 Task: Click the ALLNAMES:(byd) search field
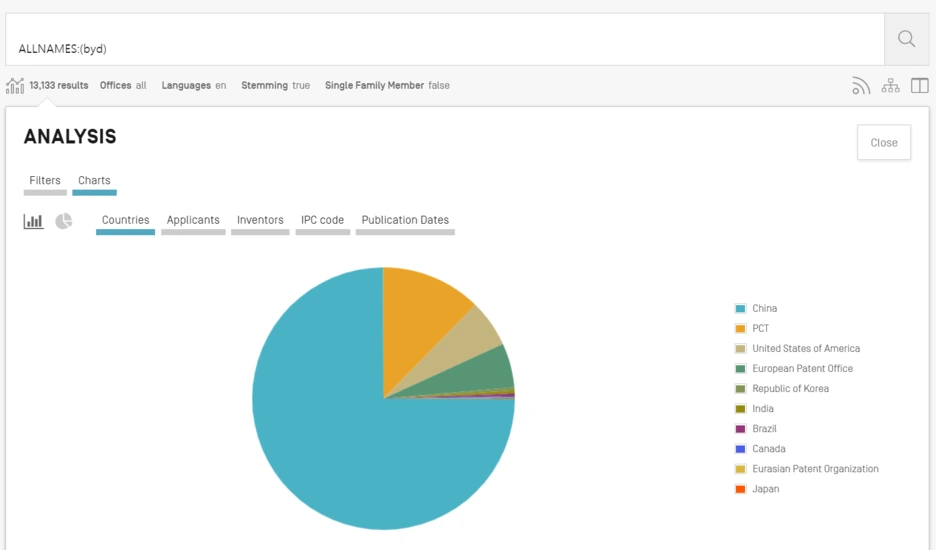pyautogui.click(x=445, y=39)
